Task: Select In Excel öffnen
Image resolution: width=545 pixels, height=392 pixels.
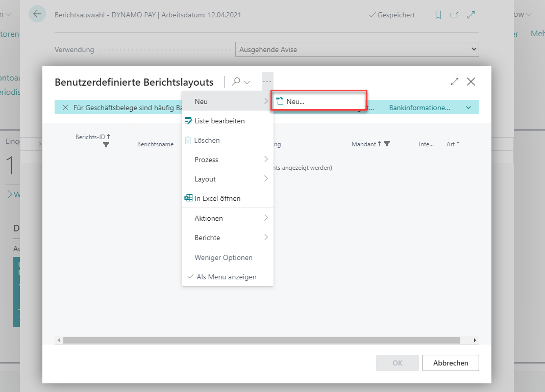Action: pos(217,198)
